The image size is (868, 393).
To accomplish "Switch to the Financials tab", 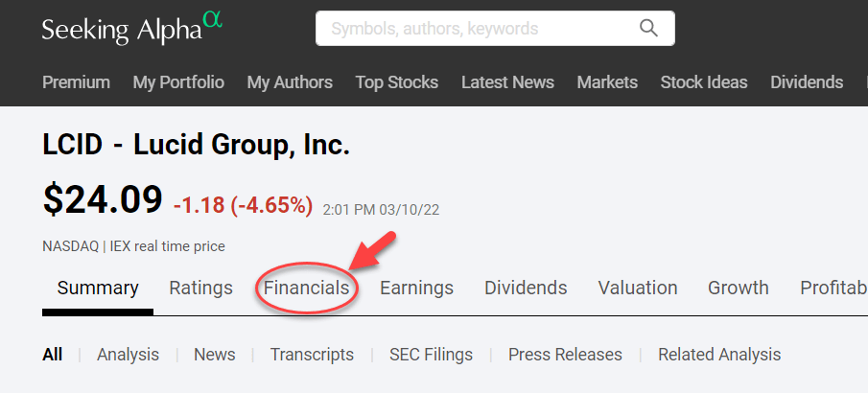I will click(x=307, y=288).
